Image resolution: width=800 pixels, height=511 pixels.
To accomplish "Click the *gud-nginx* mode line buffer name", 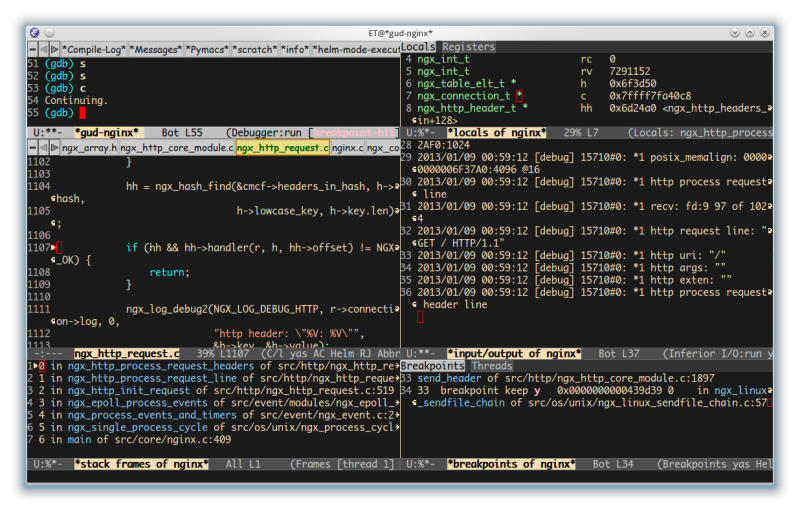I will (107, 133).
